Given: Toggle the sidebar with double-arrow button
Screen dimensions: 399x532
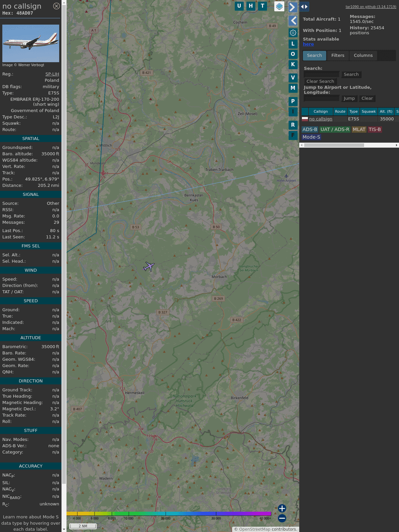Looking at the screenshot, I should (x=304, y=7).
